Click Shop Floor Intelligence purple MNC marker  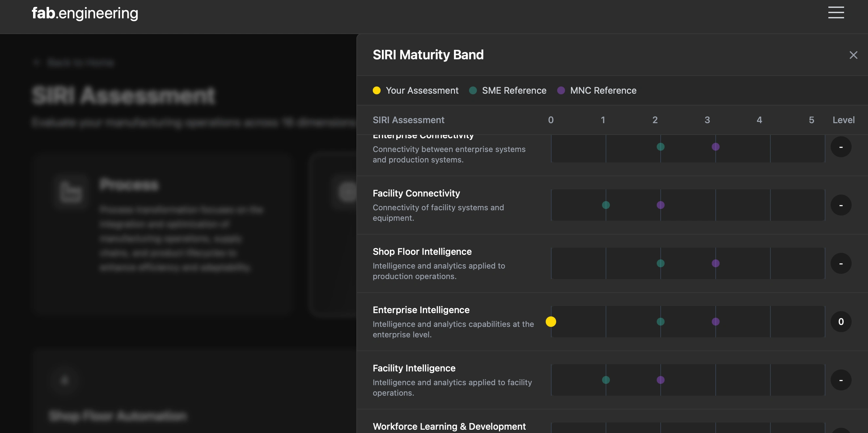pos(715,263)
